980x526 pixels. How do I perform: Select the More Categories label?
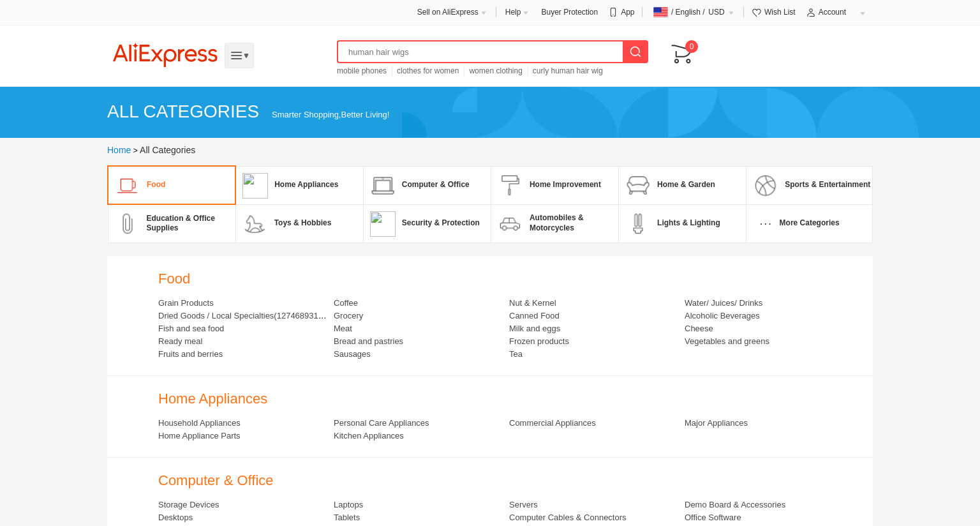(809, 223)
